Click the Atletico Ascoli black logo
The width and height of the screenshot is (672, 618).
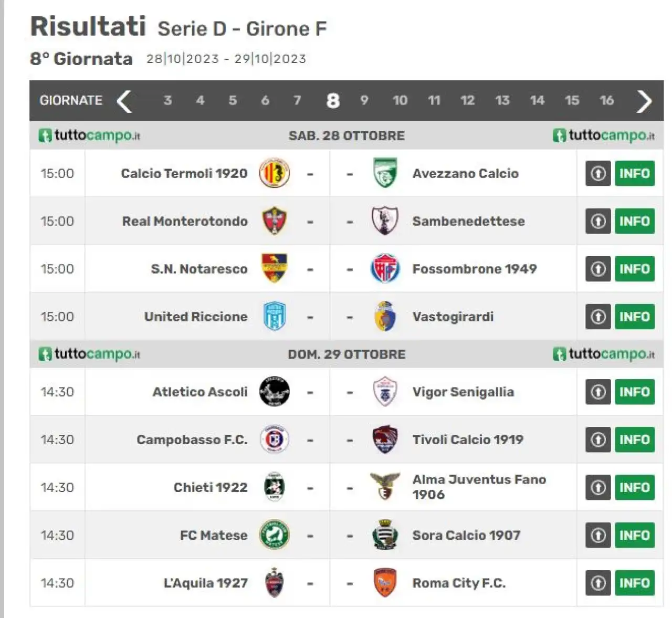coord(274,392)
